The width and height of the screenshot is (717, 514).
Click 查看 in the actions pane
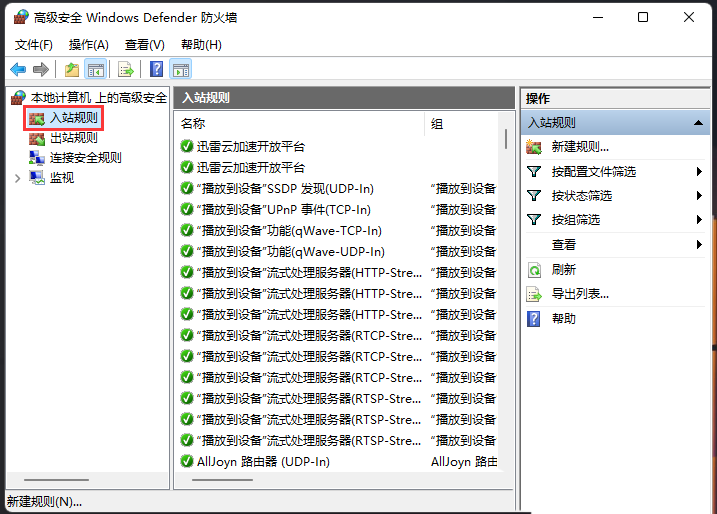click(563, 245)
